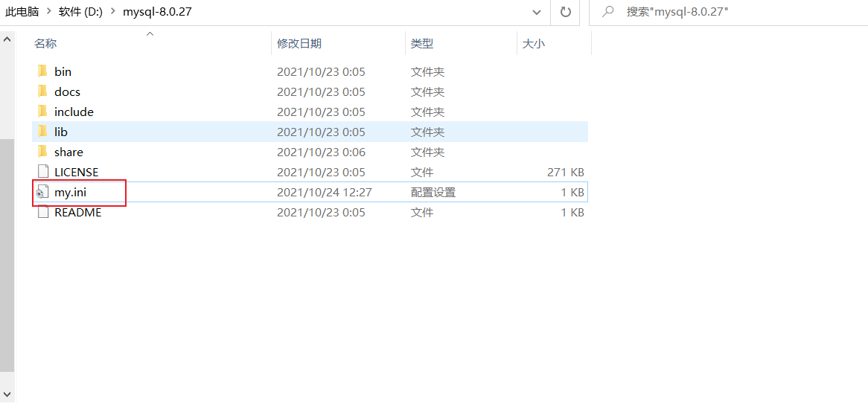Select the my.ini file name

point(70,193)
